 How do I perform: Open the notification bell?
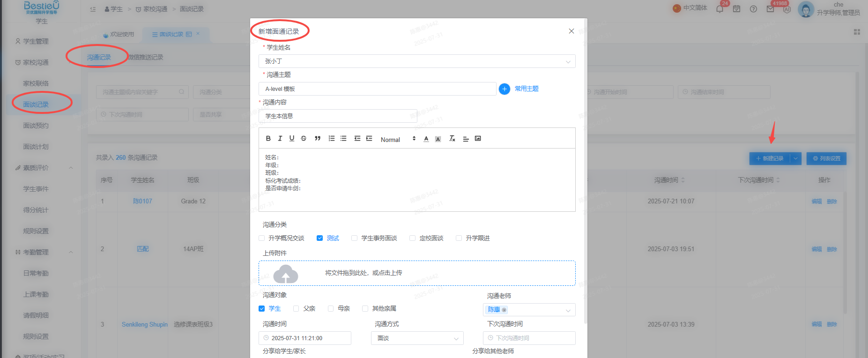pos(720,9)
